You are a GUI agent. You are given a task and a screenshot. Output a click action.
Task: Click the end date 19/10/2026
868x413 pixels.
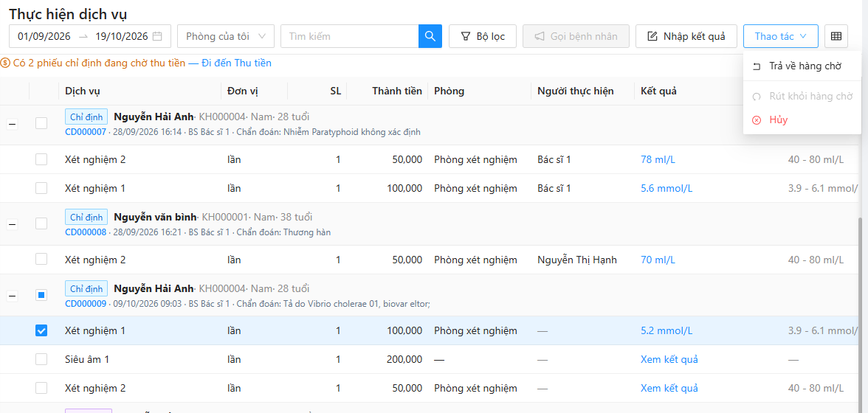(x=121, y=36)
